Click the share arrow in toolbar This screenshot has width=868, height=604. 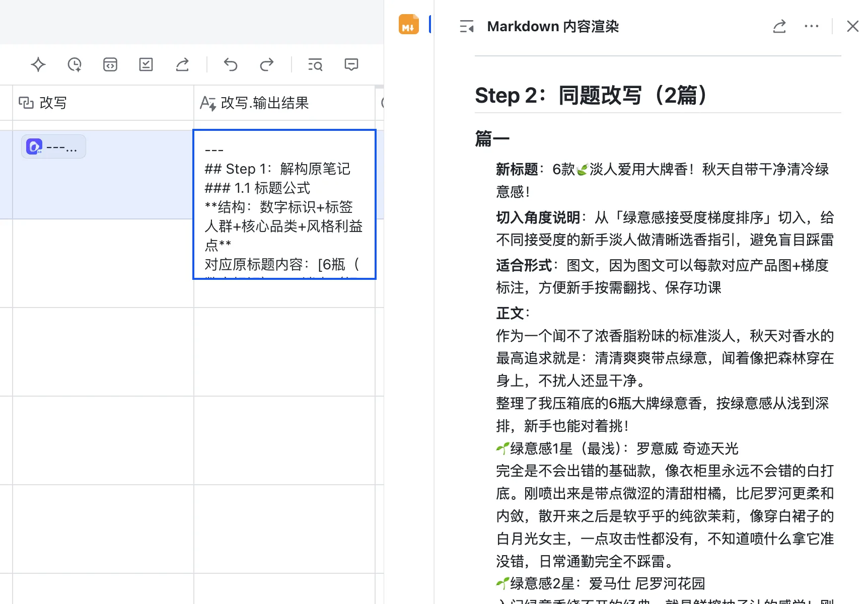pyautogui.click(x=182, y=64)
